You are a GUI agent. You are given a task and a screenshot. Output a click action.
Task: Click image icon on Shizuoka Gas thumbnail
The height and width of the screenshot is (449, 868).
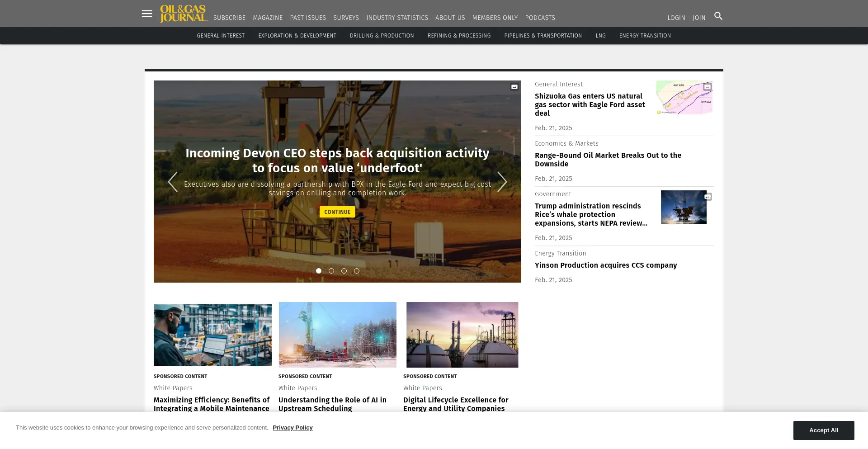tap(708, 87)
